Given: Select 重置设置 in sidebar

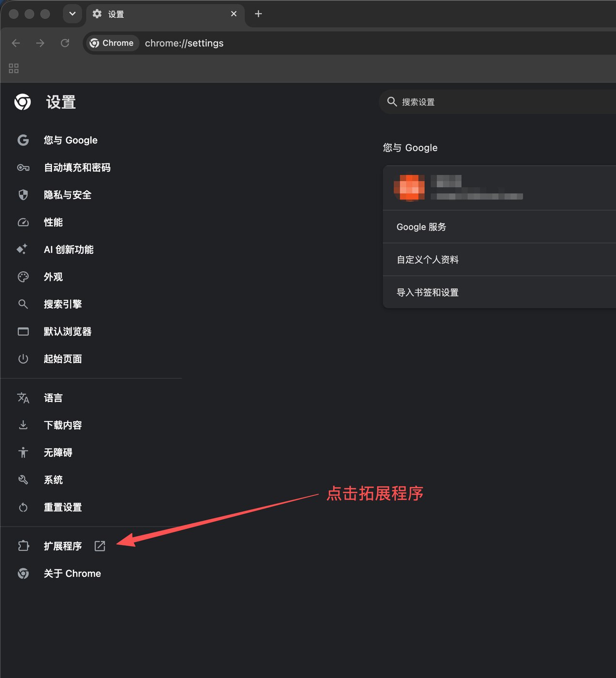Looking at the screenshot, I should pos(62,508).
